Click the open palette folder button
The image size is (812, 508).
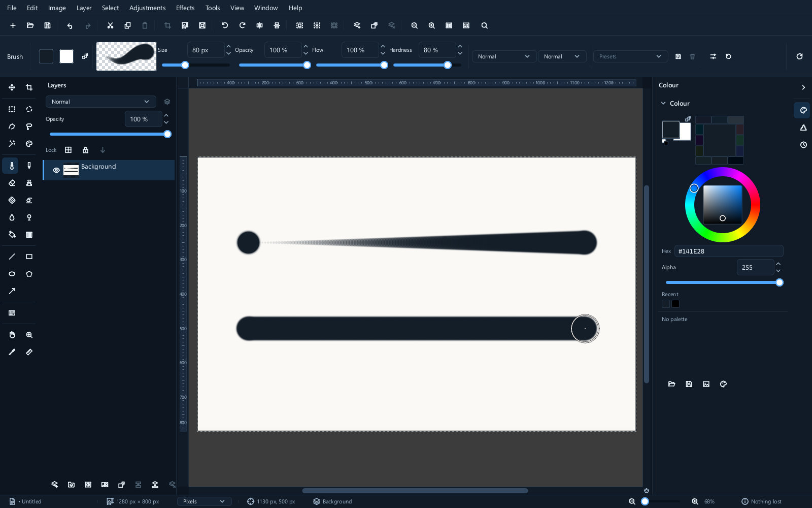coord(671,384)
